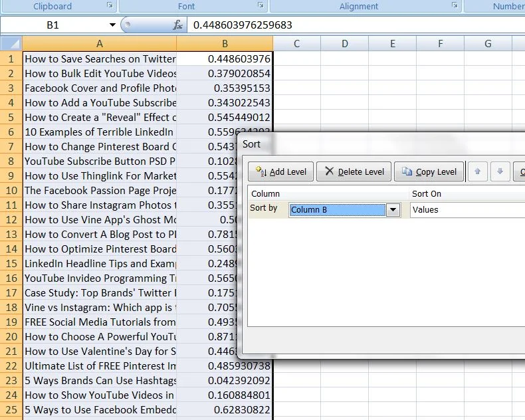This screenshot has width=525, height=420.
Task: Click cell "YouTube Subscribe Button PSD"
Action: tap(100, 161)
